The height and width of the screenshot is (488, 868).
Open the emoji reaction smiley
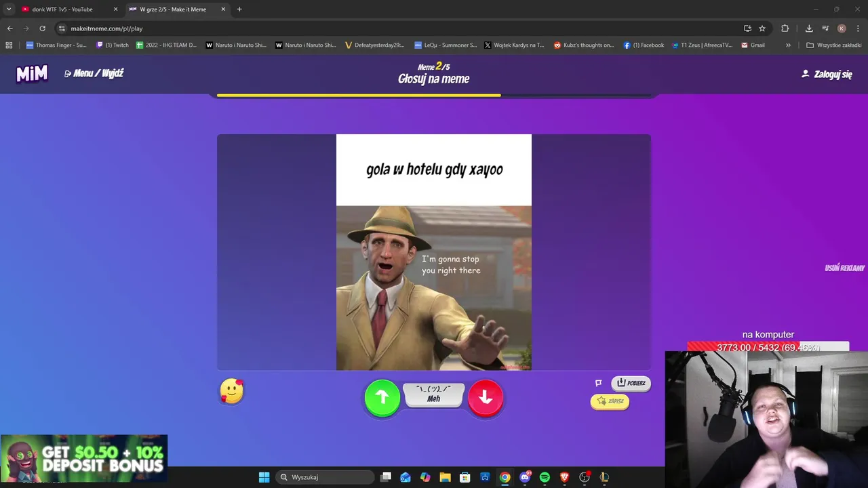pos(231,391)
